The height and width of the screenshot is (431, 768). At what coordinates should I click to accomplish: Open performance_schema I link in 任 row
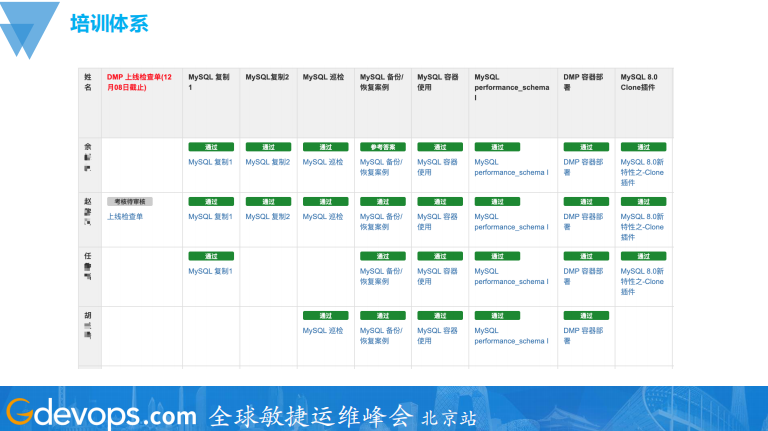511,276
